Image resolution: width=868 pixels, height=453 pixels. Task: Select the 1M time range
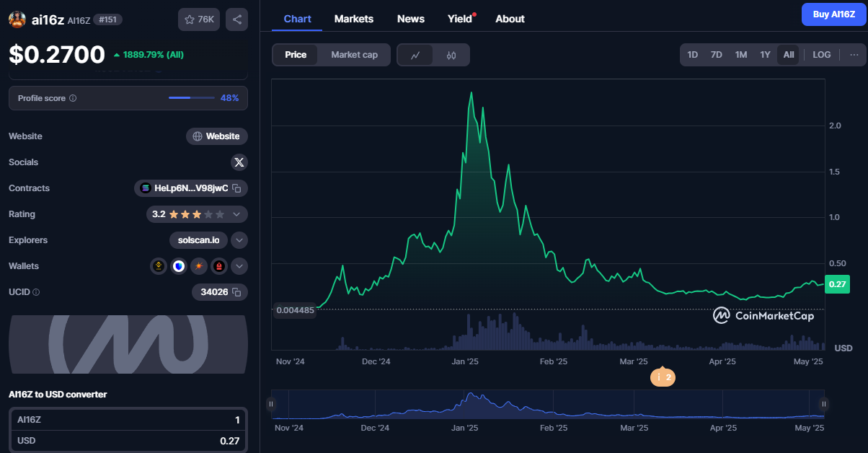coord(740,55)
